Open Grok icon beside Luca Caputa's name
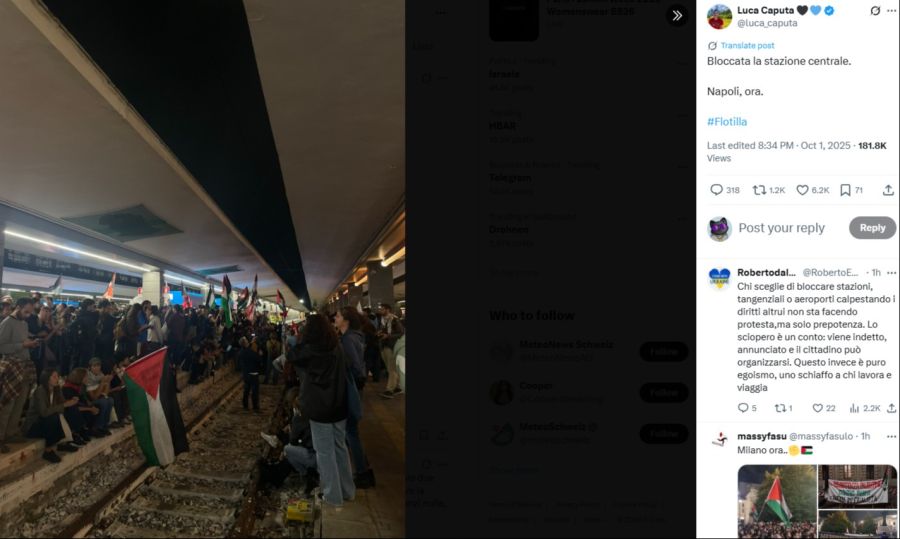 (875, 10)
